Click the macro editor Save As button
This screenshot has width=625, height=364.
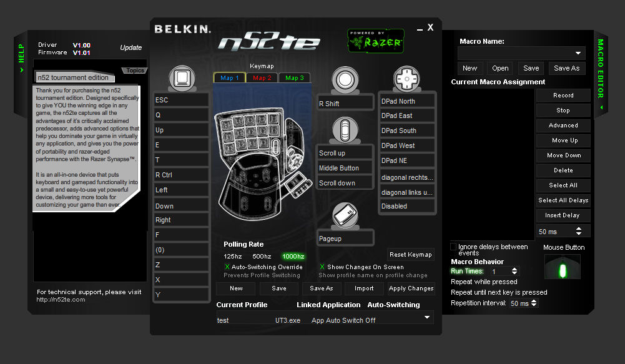pos(567,68)
